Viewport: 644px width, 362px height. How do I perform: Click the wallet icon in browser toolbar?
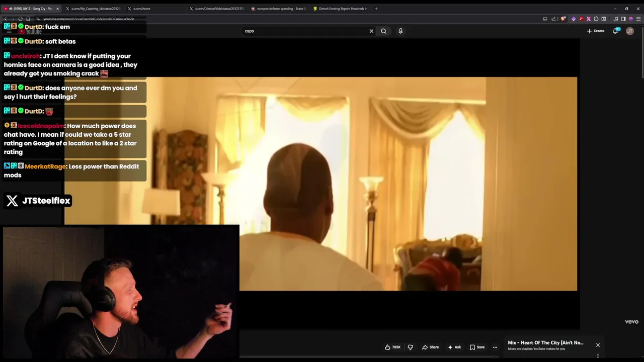pos(604,19)
